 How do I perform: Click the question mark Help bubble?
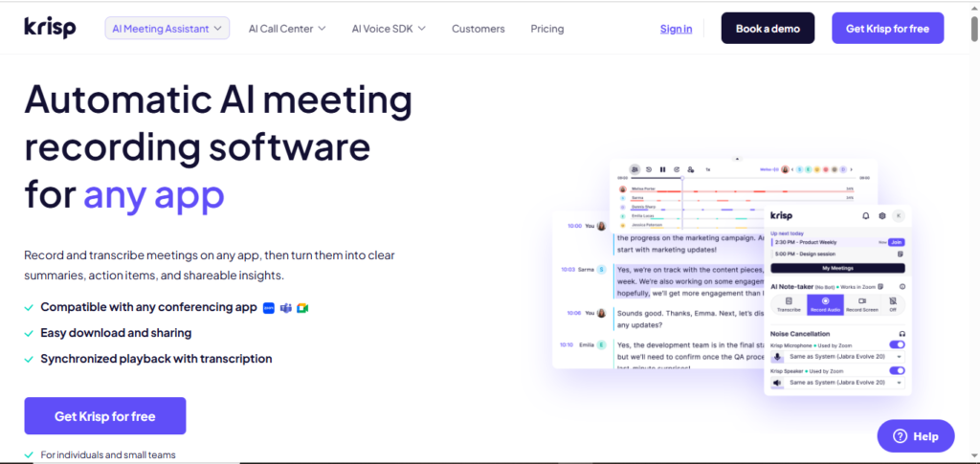tap(915, 436)
